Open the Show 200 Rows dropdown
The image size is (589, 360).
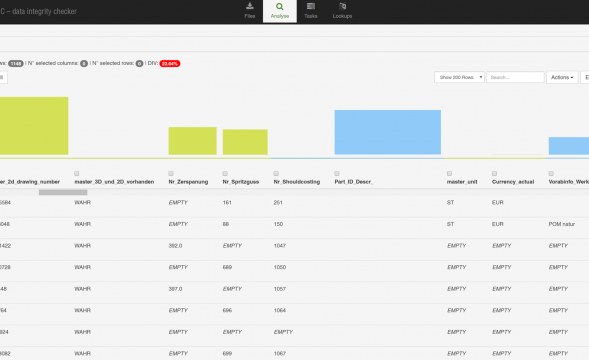coord(459,77)
